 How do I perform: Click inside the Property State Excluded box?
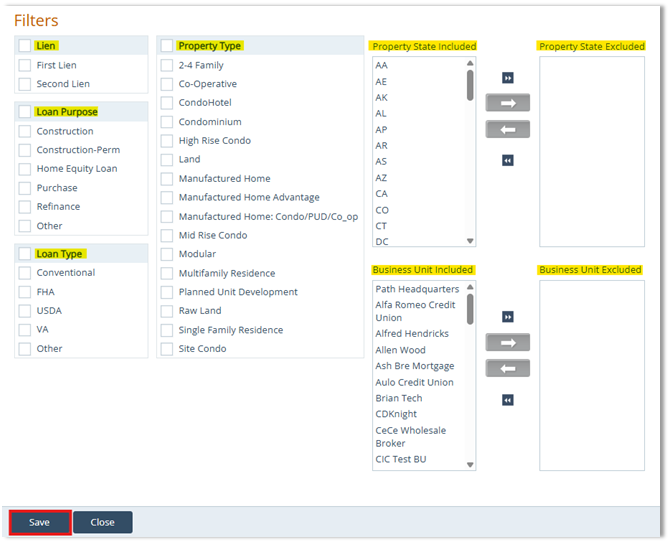click(x=591, y=150)
